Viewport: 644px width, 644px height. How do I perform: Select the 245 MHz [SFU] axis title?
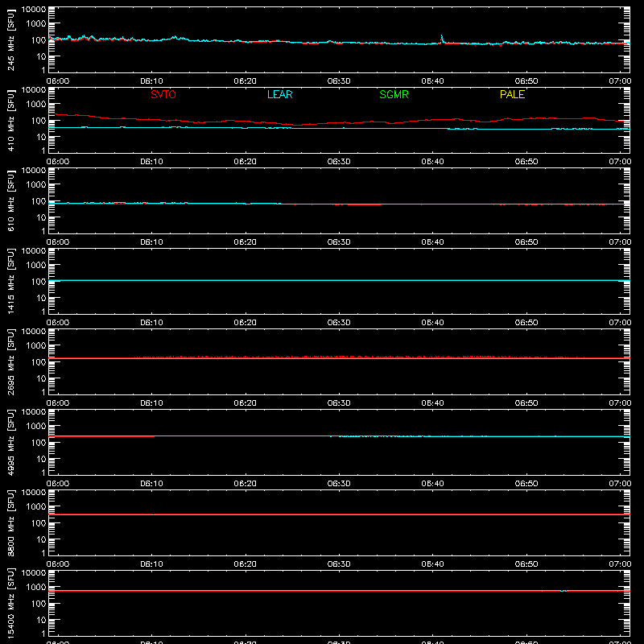click(x=10, y=39)
